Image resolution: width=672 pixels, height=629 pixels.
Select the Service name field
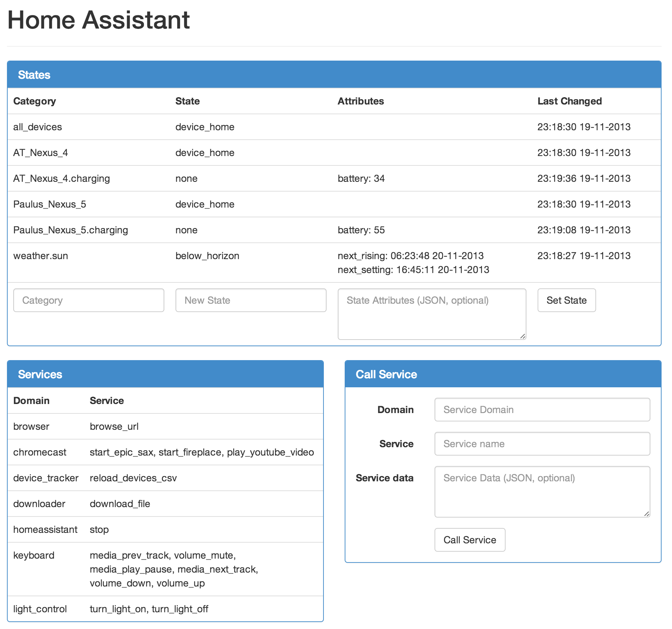click(542, 444)
